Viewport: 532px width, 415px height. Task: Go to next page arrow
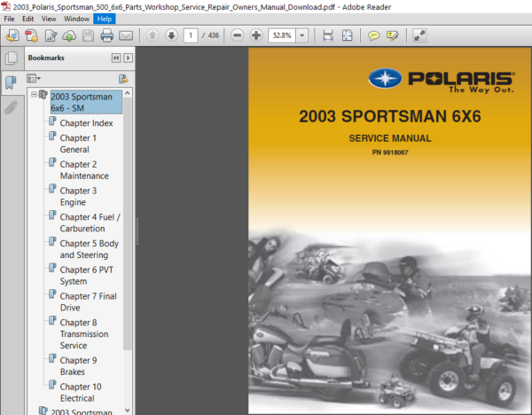(x=171, y=35)
